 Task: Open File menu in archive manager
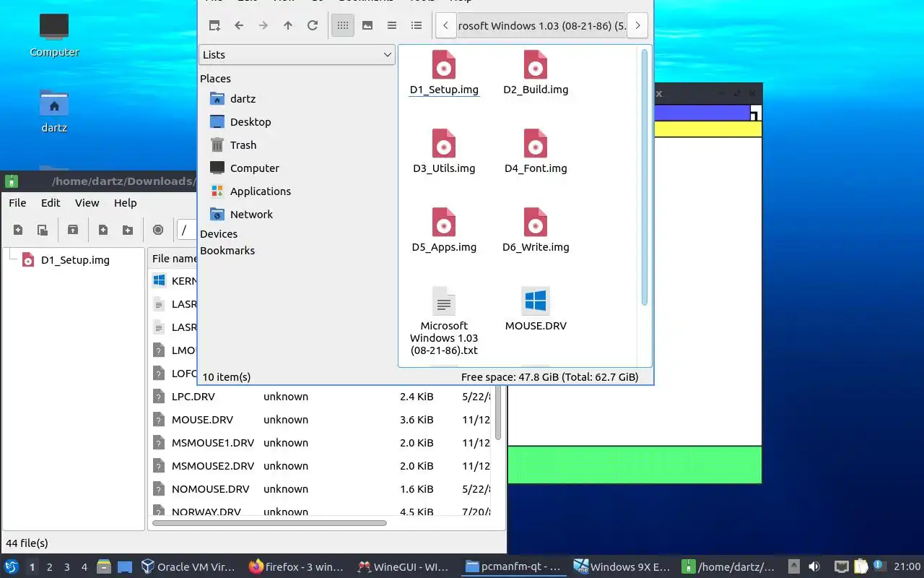[17, 203]
